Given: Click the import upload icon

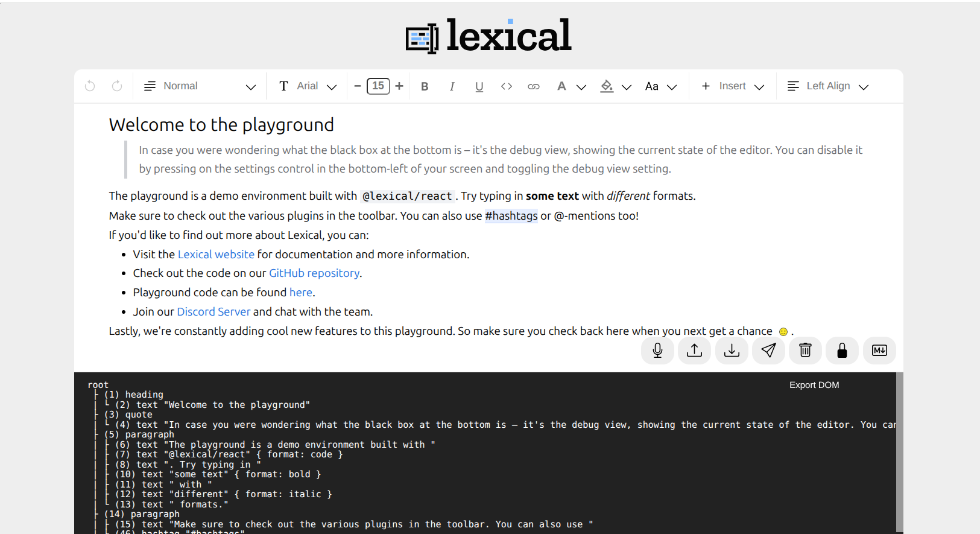Looking at the screenshot, I should coord(695,351).
